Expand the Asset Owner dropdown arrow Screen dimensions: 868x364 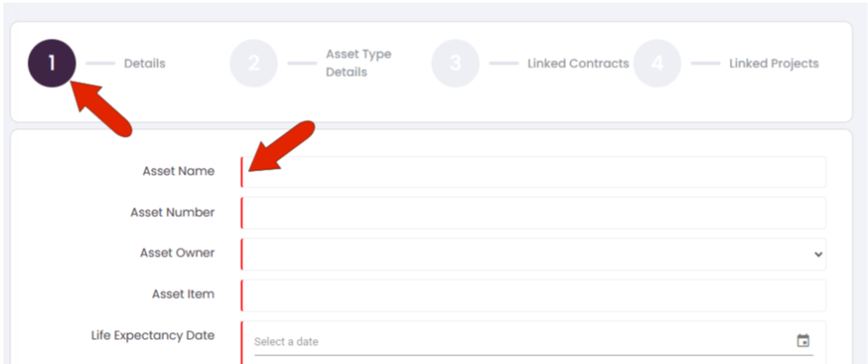click(x=818, y=254)
